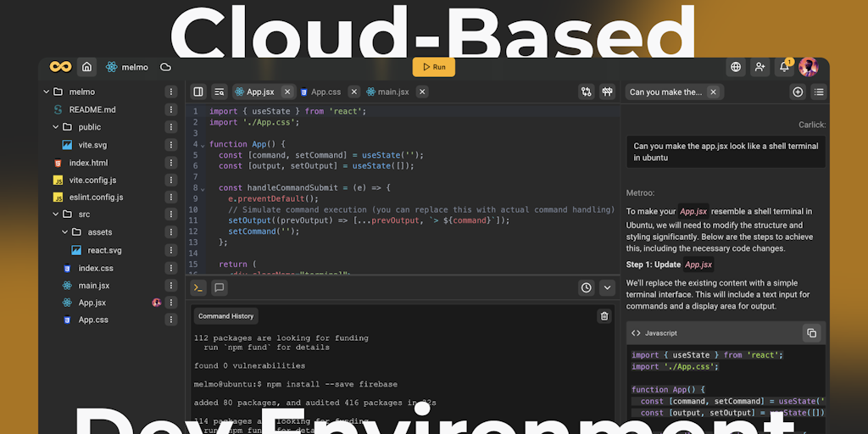Open options menu for vite.config.js
Viewport: 868px width, 434px height.
(171, 180)
